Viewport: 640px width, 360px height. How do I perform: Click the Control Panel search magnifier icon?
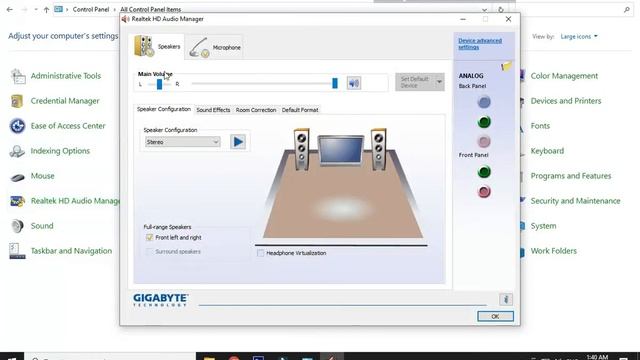[627, 9]
